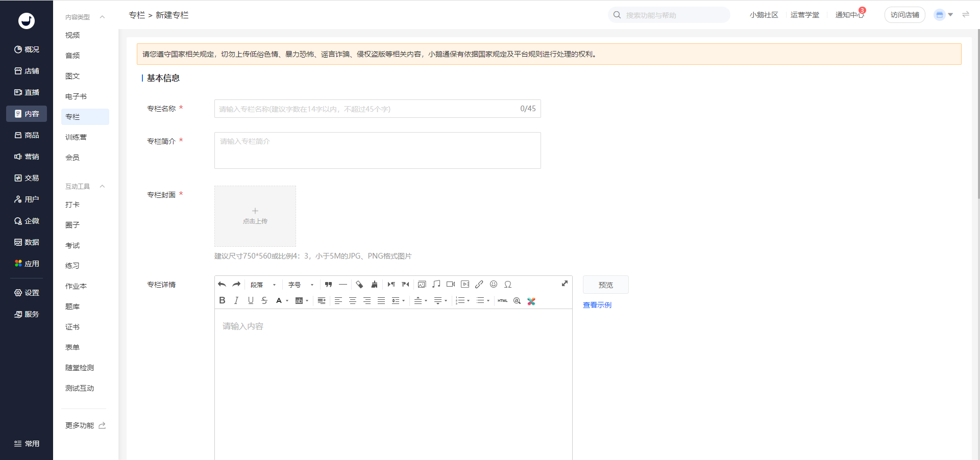This screenshot has height=460, width=980.
Task: Toggle bold formatting in the editor
Action: click(x=222, y=301)
